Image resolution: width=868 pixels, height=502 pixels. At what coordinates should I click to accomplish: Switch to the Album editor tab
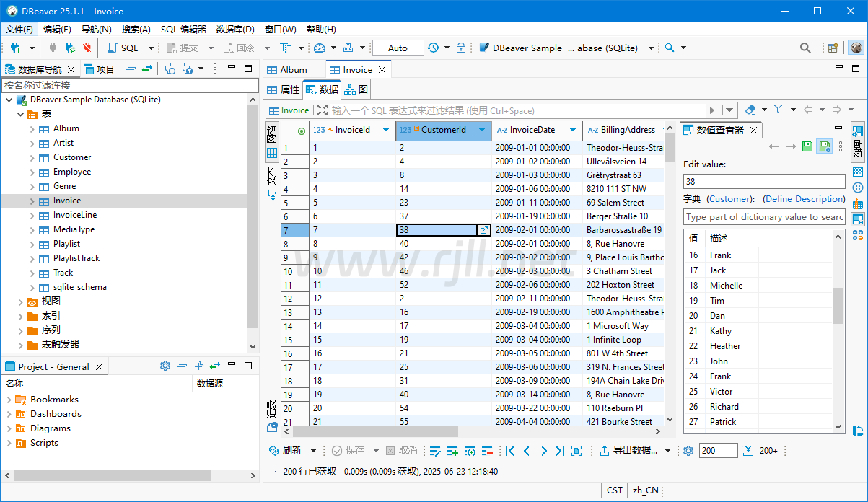293,69
